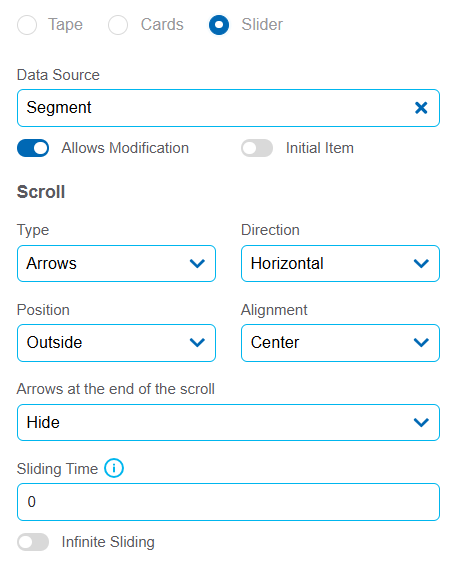Viewport: 453px width, 564px height.
Task: Enable the Initial Item toggle
Action: pos(257,148)
